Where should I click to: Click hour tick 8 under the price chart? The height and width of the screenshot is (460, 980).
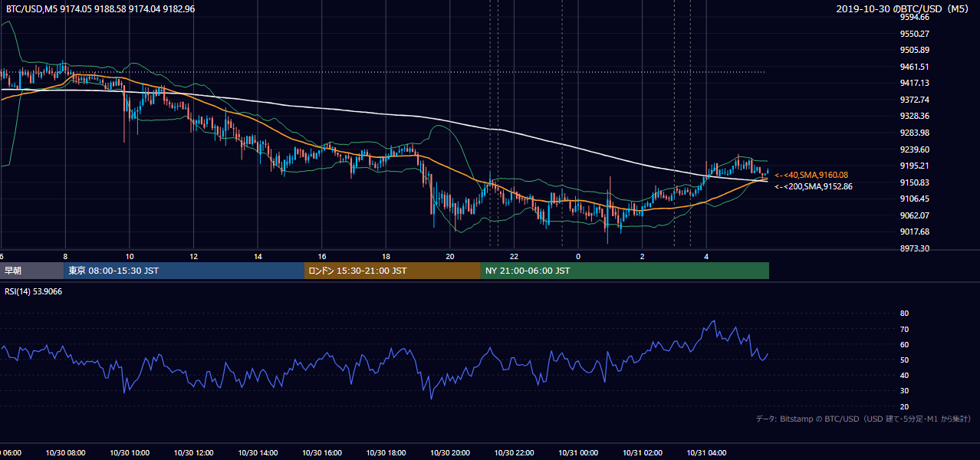tap(65, 256)
